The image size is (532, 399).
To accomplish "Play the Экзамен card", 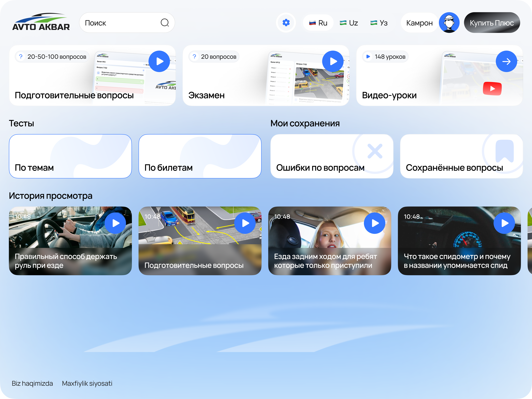I will click(x=333, y=61).
